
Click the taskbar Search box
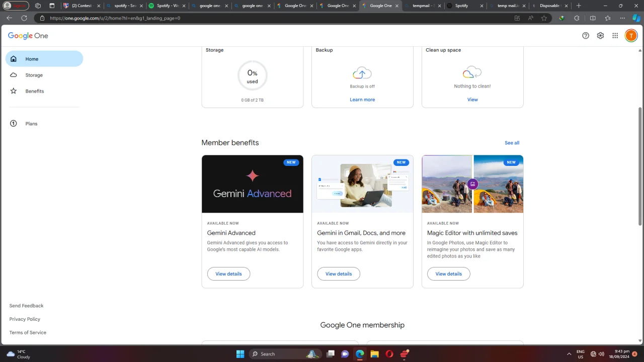[x=285, y=354]
